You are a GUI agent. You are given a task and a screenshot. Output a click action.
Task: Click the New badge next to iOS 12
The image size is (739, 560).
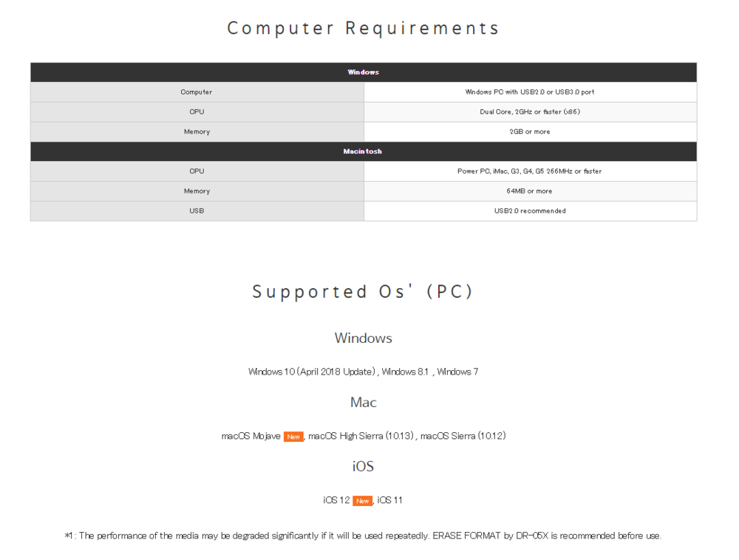[362, 501]
